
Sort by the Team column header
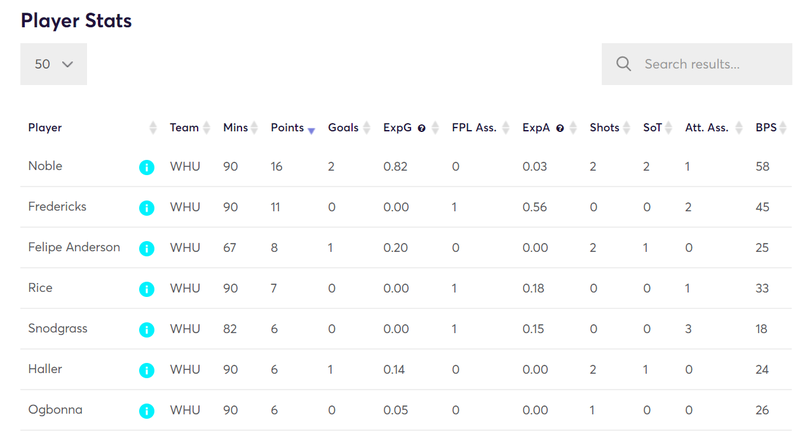click(190, 127)
